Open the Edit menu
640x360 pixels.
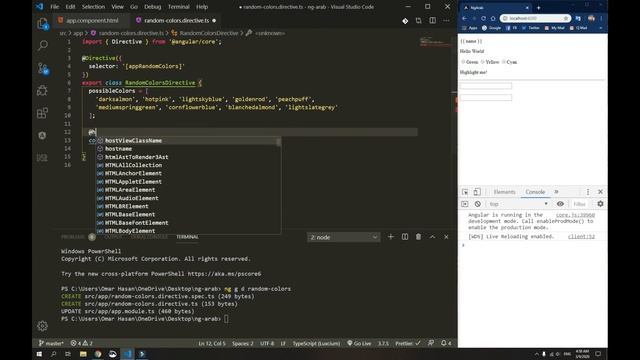click(x=70, y=7)
